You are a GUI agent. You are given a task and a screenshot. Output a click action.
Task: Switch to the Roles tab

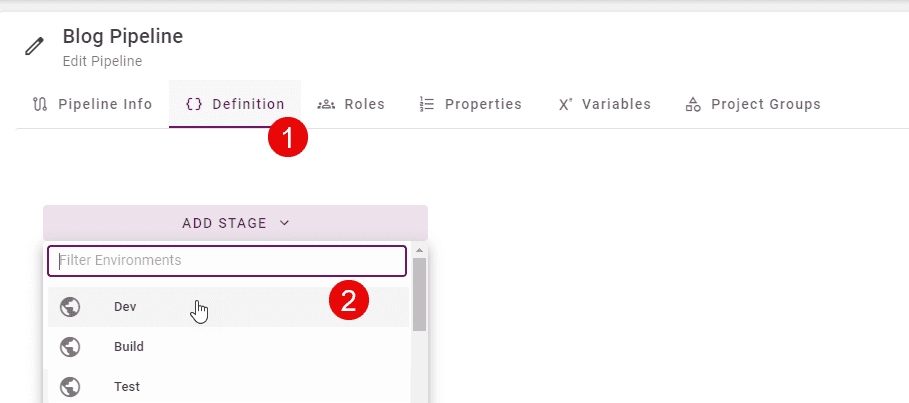pos(351,104)
